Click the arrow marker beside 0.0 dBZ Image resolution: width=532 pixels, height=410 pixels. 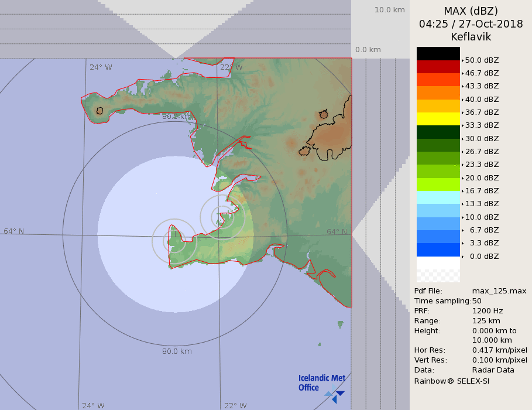[x=462, y=257]
